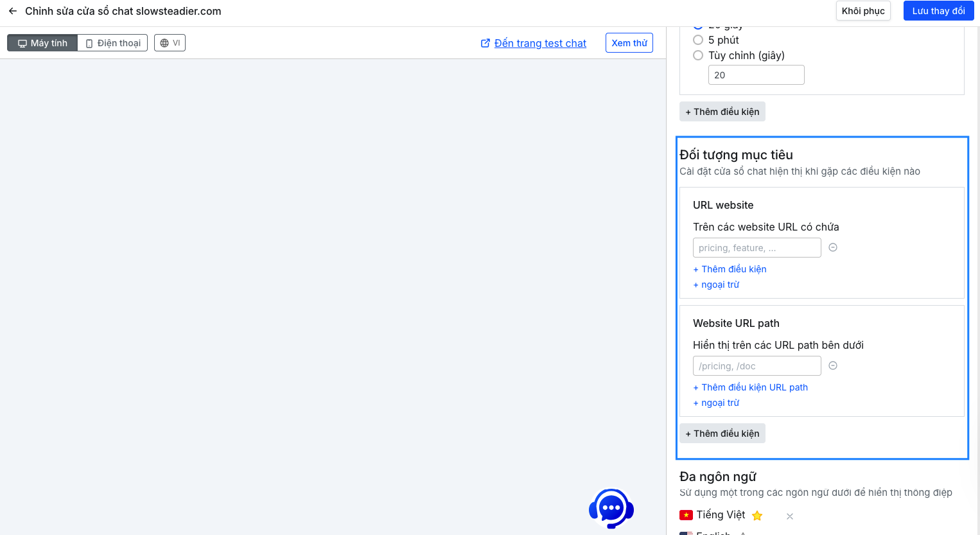Select the 5 phút radio option
980x535 pixels.
(698, 40)
